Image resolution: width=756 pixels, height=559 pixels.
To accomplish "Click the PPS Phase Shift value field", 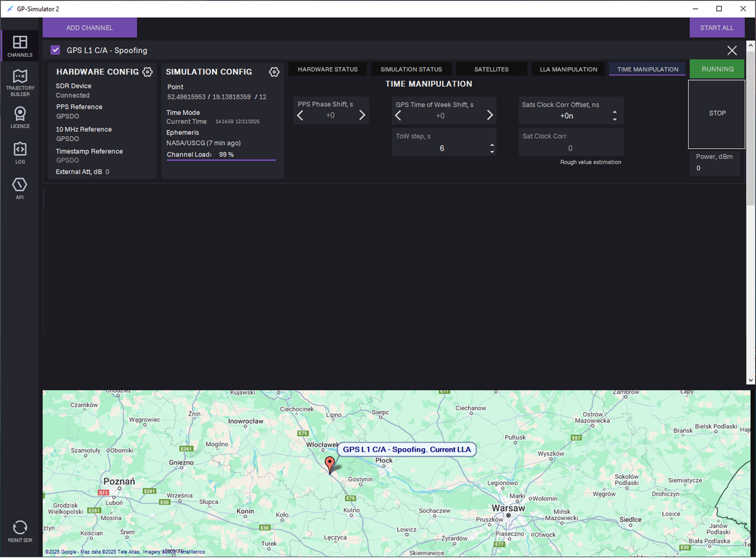I will [331, 116].
